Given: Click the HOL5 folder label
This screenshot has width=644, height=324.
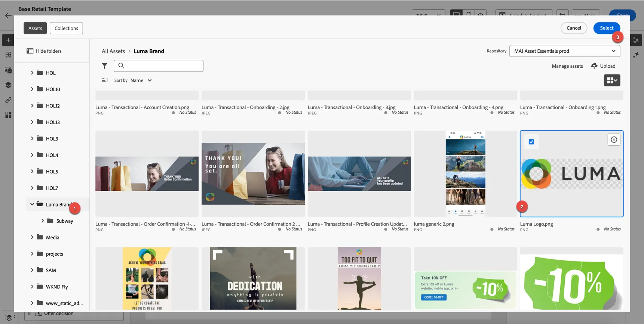Looking at the screenshot, I should tap(52, 172).
